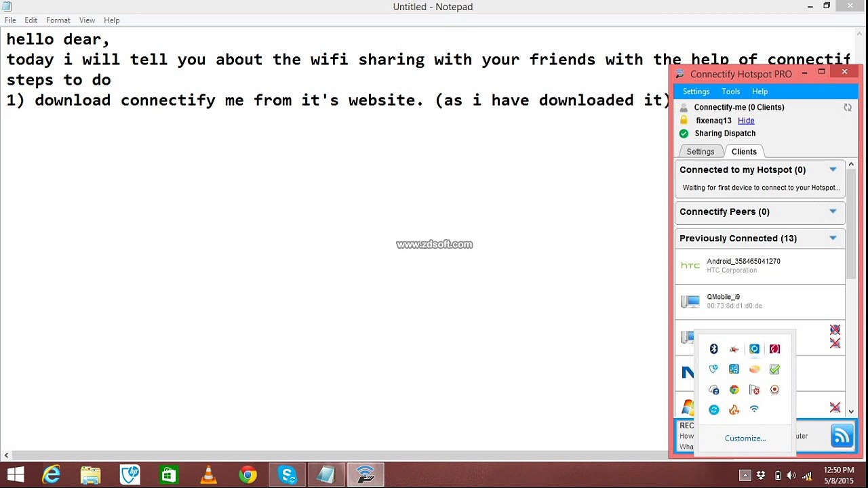Open Google Chrome from the taskbar
The image size is (868, 488).
(248, 475)
